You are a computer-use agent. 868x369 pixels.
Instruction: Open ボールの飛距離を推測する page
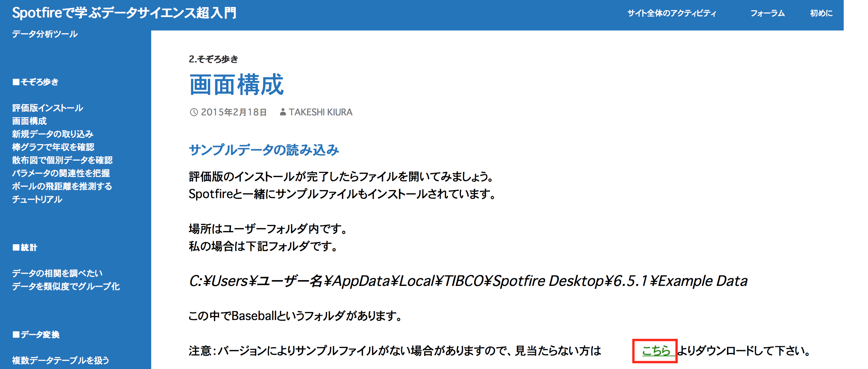pyautogui.click(x=62, y=186)
